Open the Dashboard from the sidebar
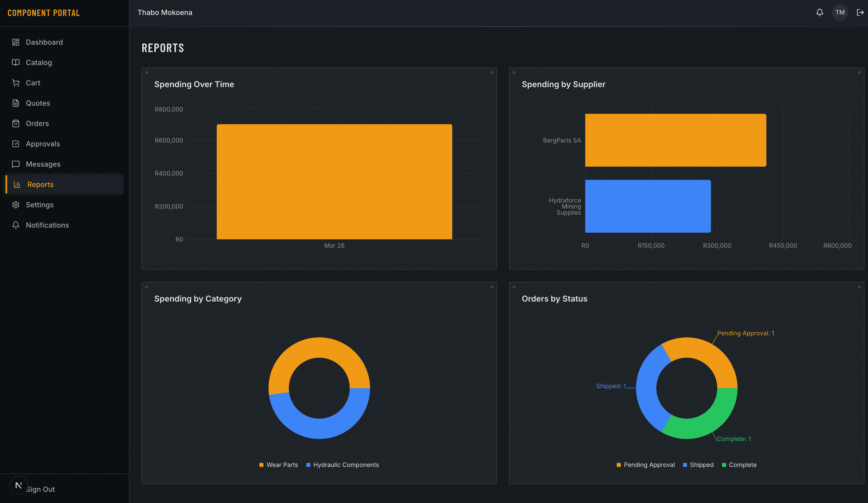This screenshot has height=503, width=868. click(44, 42)
